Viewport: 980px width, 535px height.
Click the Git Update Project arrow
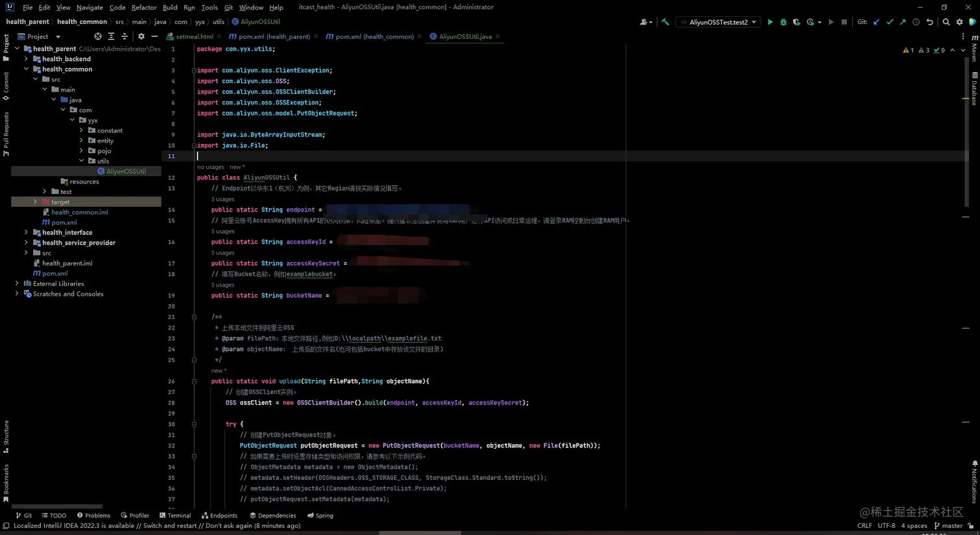[x=876, y=22]
